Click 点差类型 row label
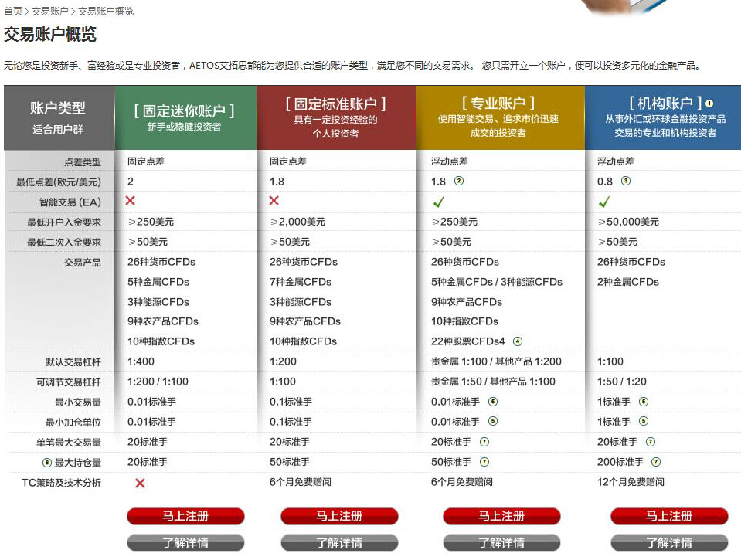 82,162
